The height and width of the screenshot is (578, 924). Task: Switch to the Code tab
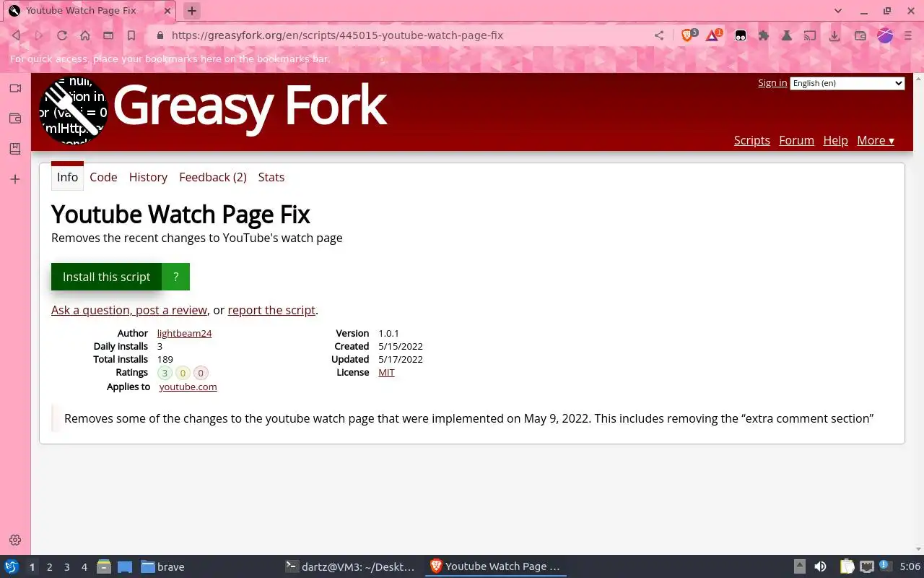[x=103, y=177]
